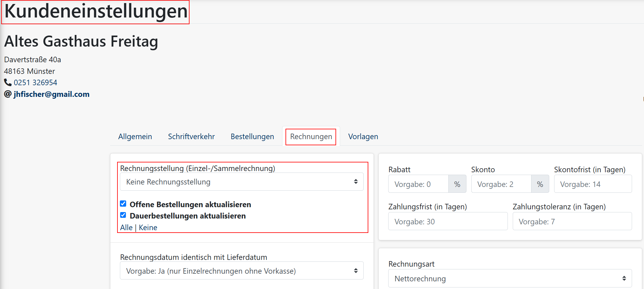
Task: Click the percent addon next to Skonto
Action: (540, 184)
